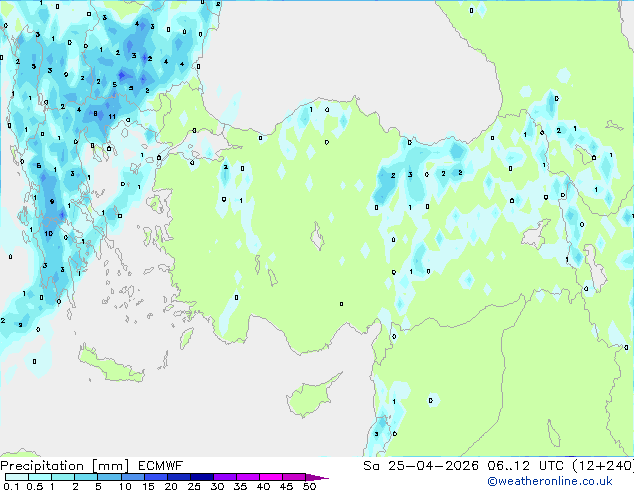Click the '10' precipitation value on map
This screenshot has width=634, height=490.
tap(49, 233)
